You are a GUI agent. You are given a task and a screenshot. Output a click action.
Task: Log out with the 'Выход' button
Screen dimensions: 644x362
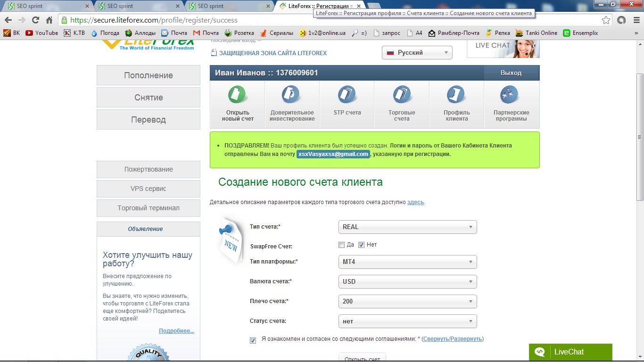512,73
